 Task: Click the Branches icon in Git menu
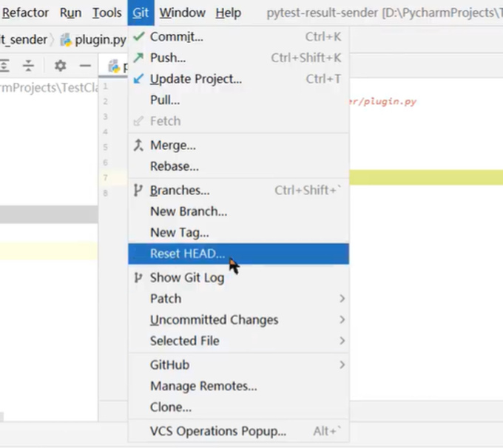pos(138,190)
